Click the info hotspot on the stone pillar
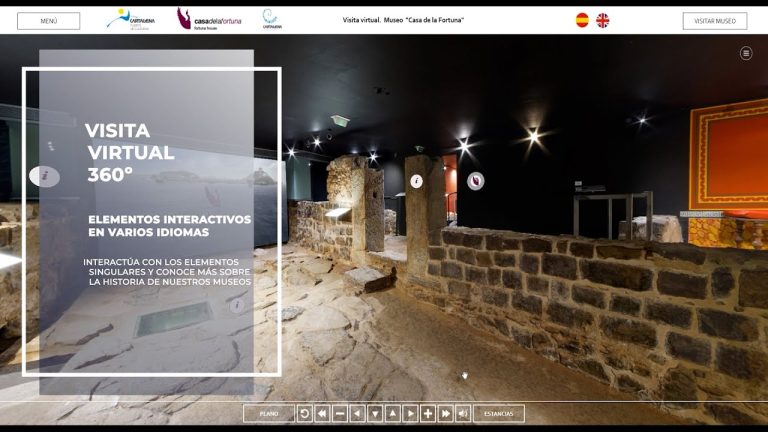 [x=416, y=182]
